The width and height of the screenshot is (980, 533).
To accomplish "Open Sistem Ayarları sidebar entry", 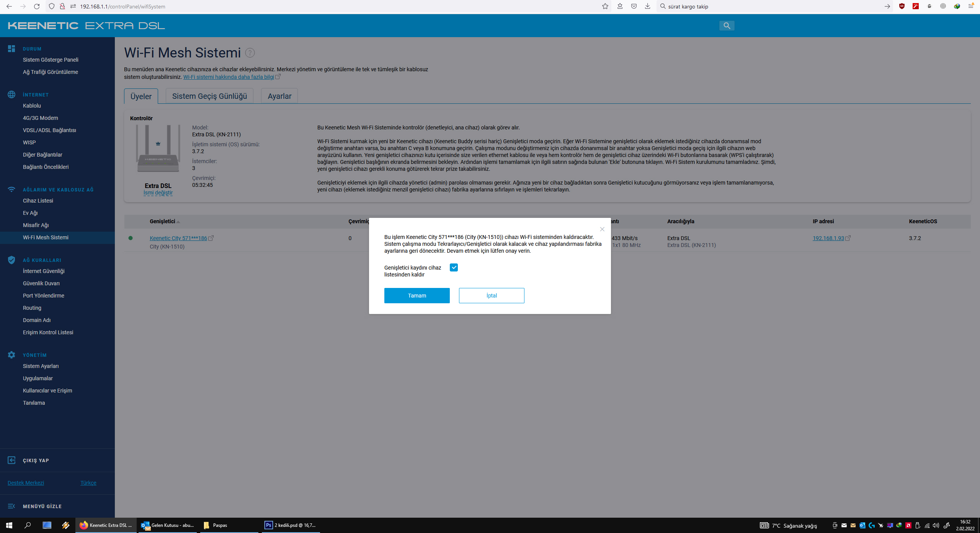I will tap(41, 366).
